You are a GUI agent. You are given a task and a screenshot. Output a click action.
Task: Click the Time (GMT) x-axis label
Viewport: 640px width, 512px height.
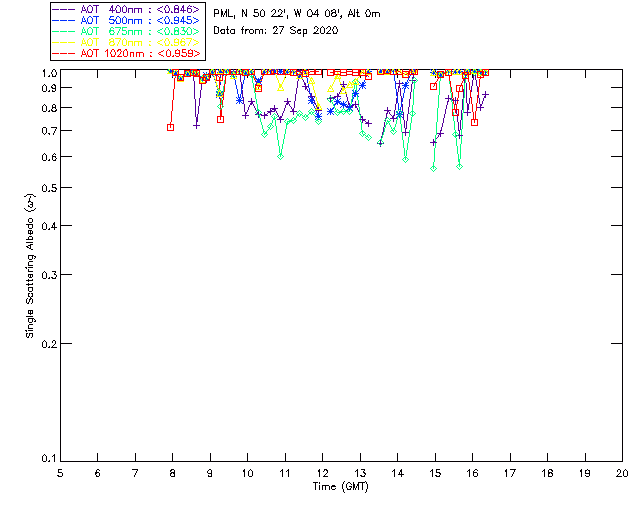click(x=341, y=487)
